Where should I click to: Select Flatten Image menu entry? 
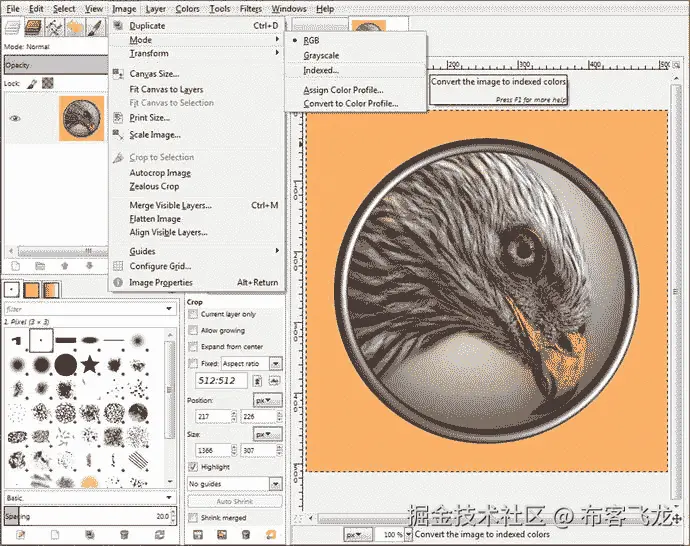coord(155,219)
